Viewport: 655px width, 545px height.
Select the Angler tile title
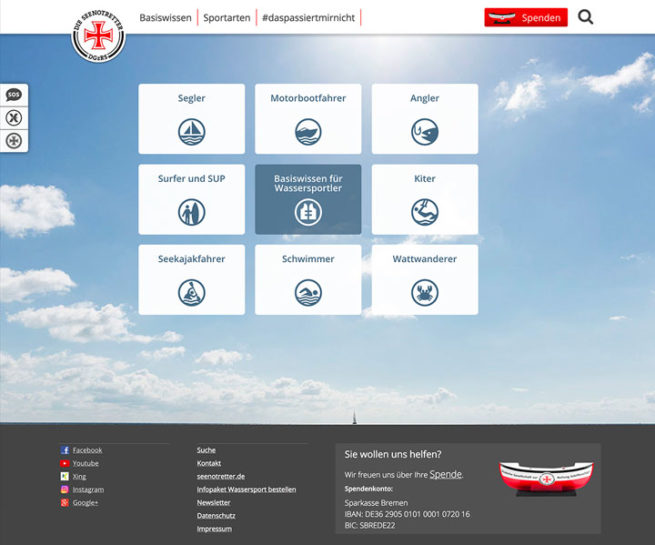(425, 98)
